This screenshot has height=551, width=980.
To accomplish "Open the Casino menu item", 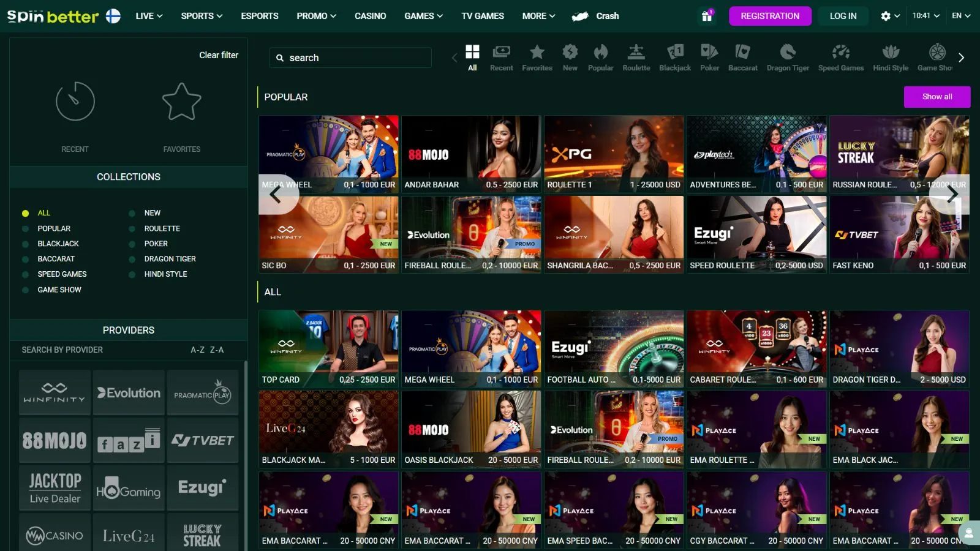I will click(370, 16).
